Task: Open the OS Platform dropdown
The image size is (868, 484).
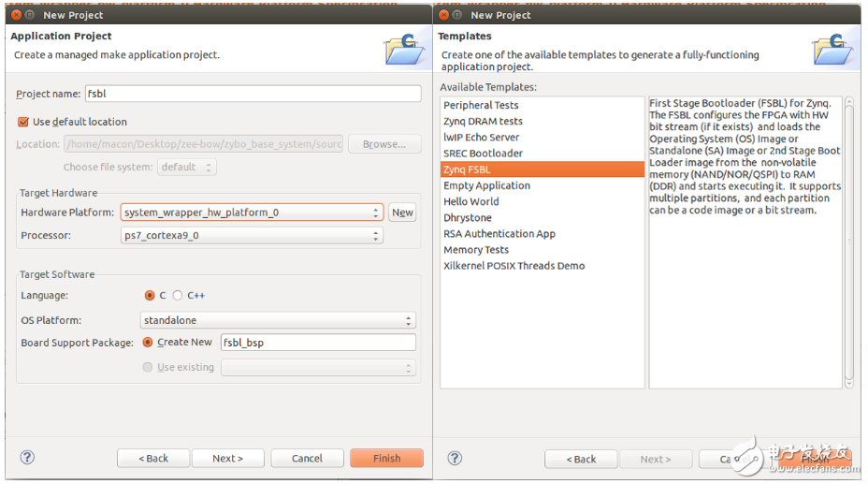Action: click(x=277, y=320)
